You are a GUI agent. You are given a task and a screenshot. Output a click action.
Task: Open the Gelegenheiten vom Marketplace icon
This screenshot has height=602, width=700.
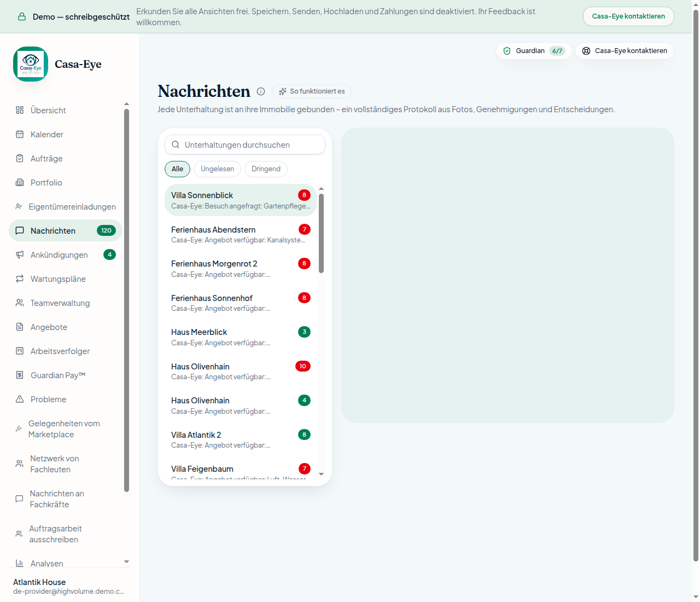pos(19,429)
